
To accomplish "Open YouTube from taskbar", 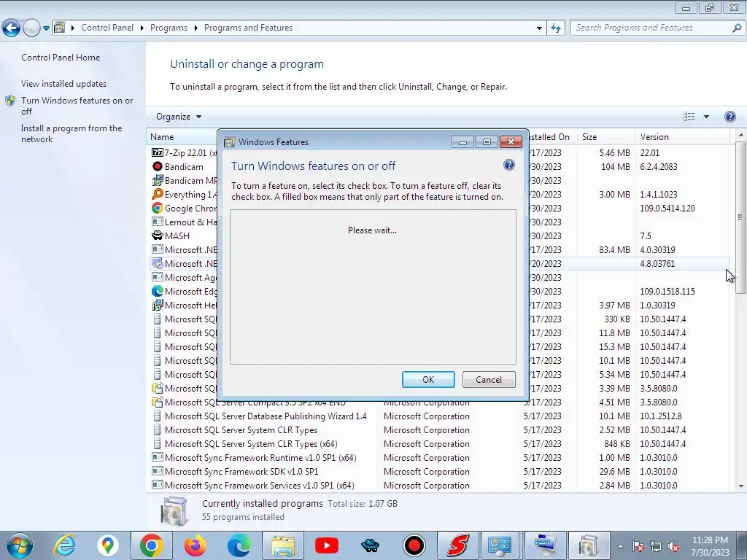I will click(x=327, y=545).
